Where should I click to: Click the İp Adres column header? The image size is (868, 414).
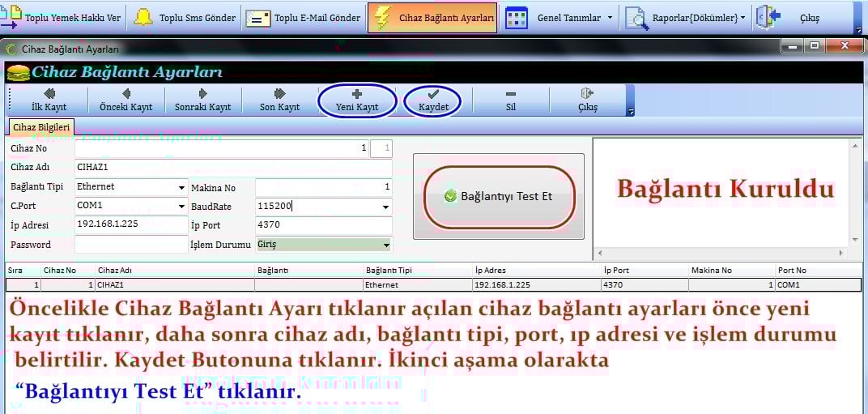537,271
